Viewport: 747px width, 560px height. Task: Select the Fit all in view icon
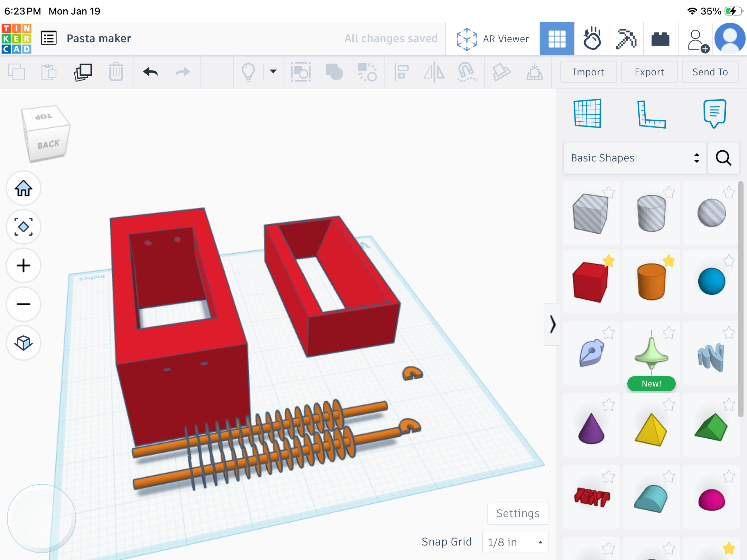(24, 227)
